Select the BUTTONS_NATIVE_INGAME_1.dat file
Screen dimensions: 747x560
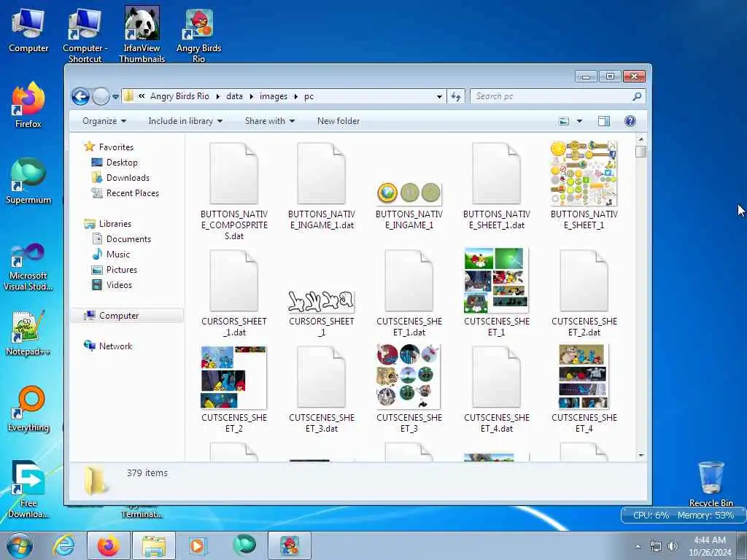[x=322, y=187]
